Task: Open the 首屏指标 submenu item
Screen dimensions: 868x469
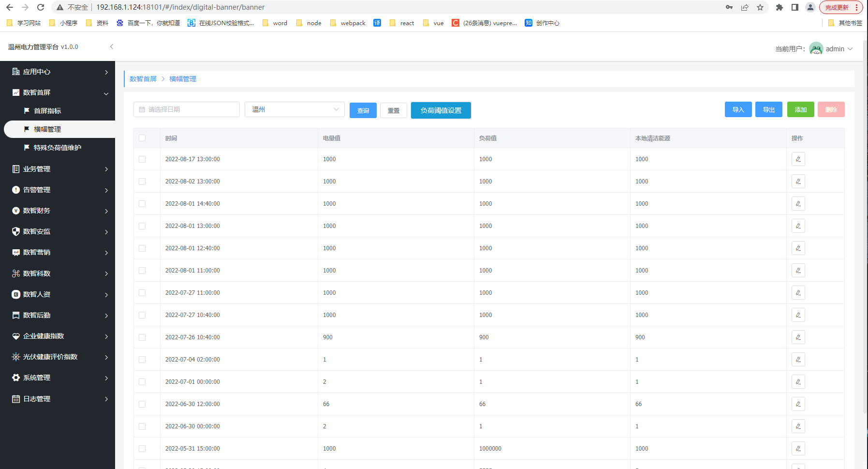Action: 58,111
